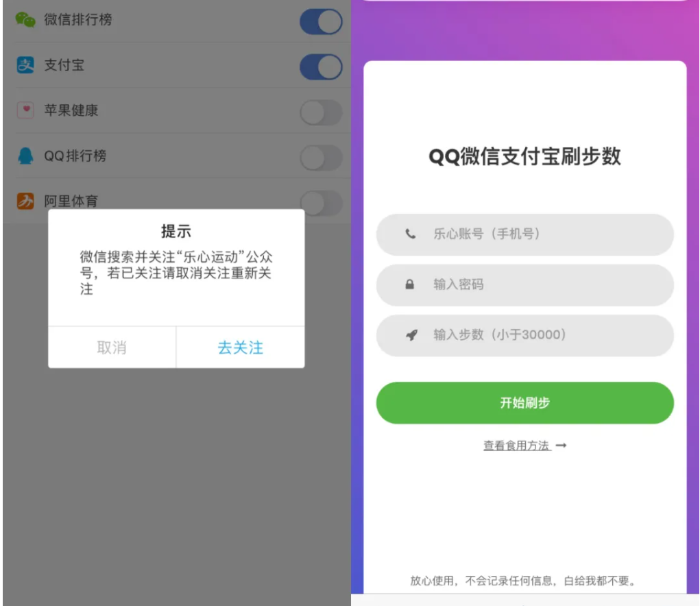Viewport: 700px width, 606px height.
Task: Click the 微信排行榜 label
Action: 78,20
